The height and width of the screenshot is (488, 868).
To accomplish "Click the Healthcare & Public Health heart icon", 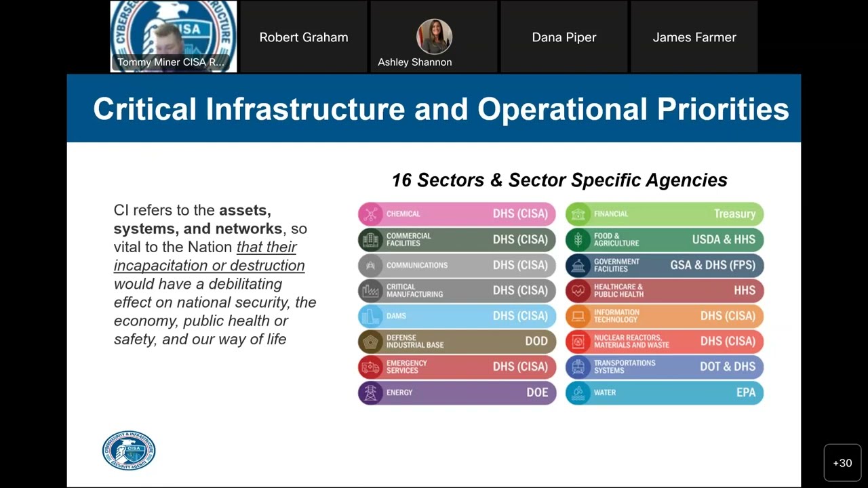I will [578, 291].
